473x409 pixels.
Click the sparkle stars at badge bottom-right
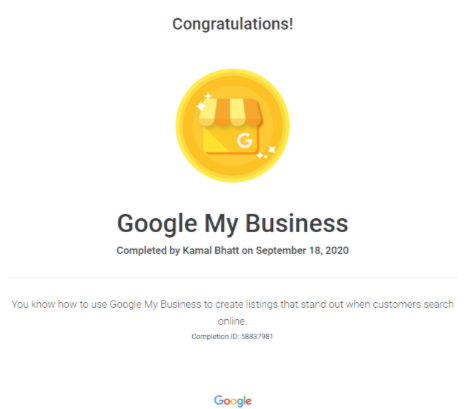coord(266,152)
